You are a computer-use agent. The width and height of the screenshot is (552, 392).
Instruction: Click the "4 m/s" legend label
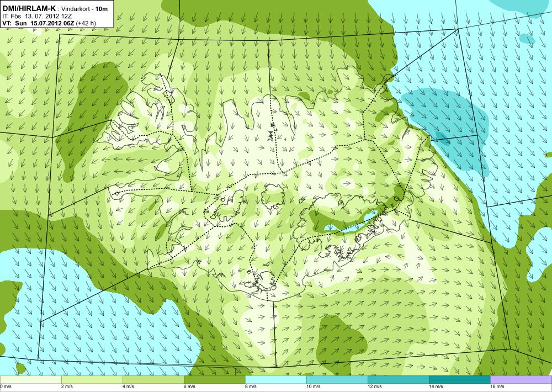coord(129,386)
